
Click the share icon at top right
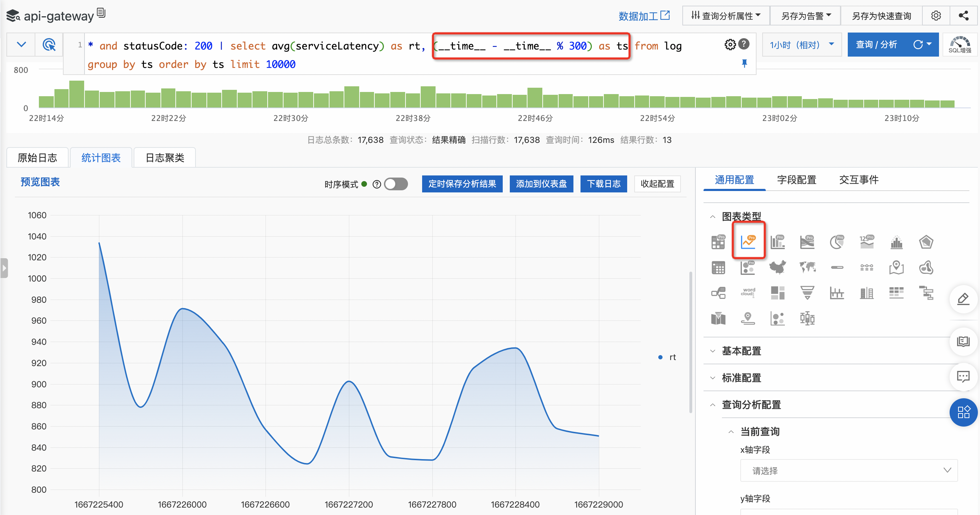tap(963, 16)
